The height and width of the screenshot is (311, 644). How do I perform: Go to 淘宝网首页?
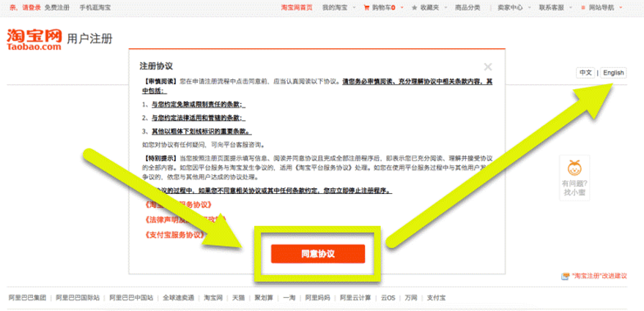(x=297, y=7)
